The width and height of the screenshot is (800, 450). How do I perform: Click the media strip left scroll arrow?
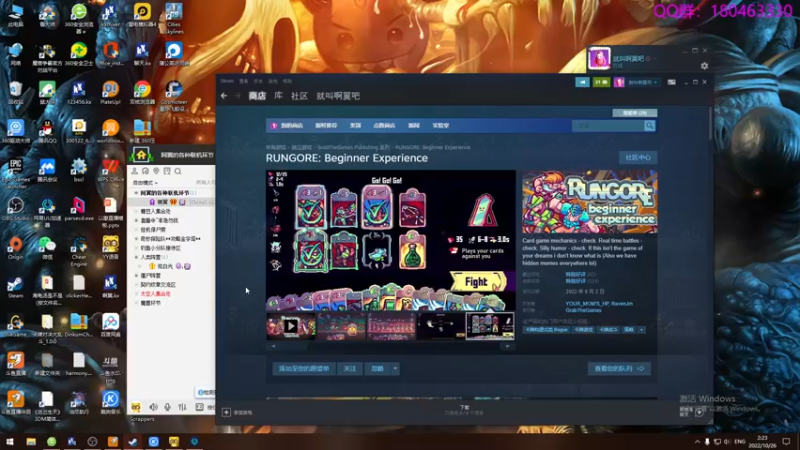coord(273,346)
